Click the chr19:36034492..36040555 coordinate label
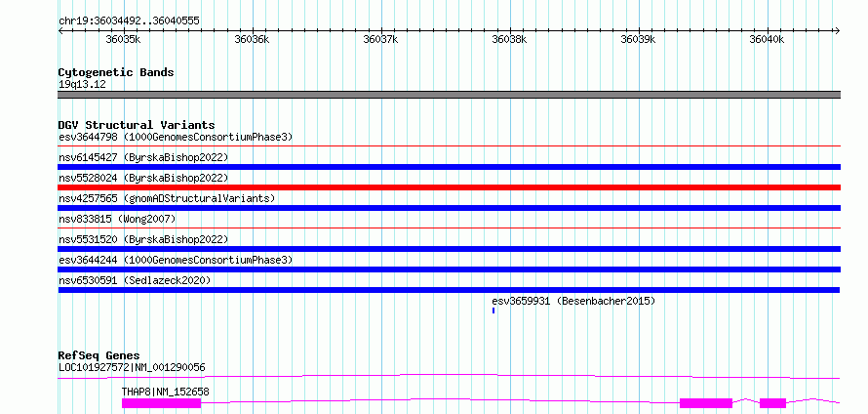Screen dimensions: 868x414 pyautogui.click(x=129, y=21)
